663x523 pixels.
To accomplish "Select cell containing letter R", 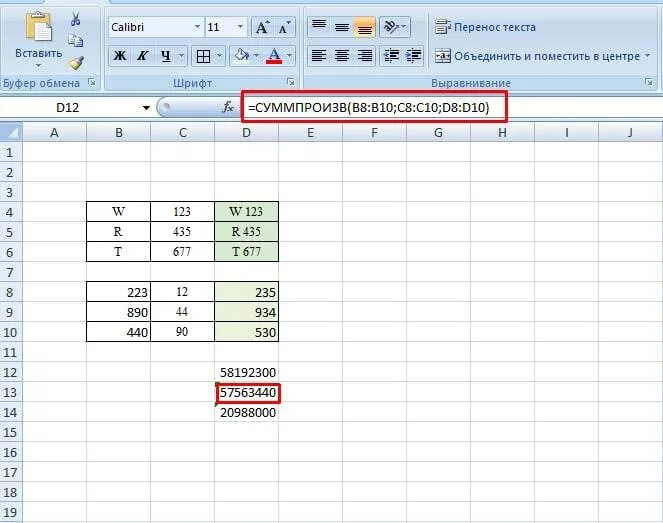I will (x=118, y=232).
